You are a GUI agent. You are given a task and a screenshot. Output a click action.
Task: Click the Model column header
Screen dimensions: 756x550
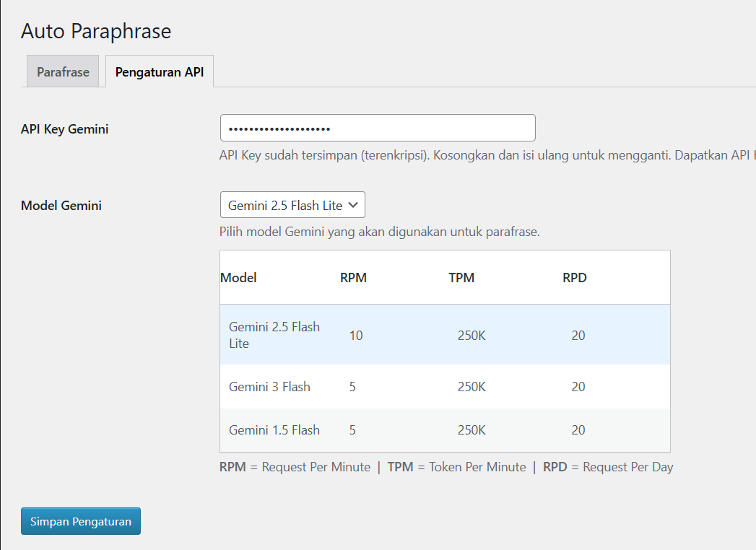239,278
